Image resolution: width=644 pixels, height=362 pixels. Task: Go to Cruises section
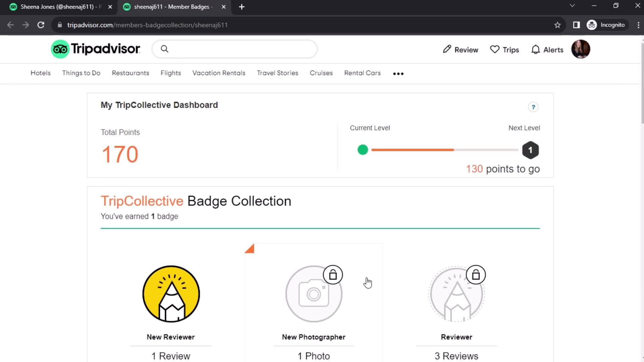(321, 73)
